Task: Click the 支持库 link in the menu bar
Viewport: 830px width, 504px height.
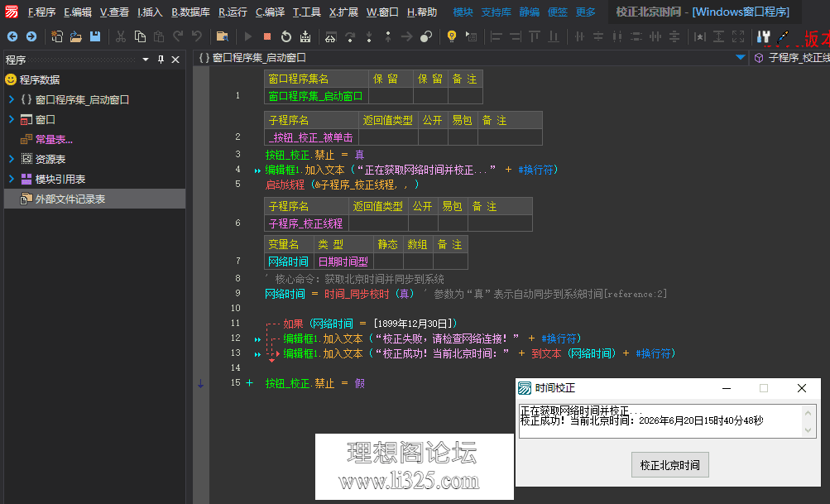Action: tap(496, 12)
